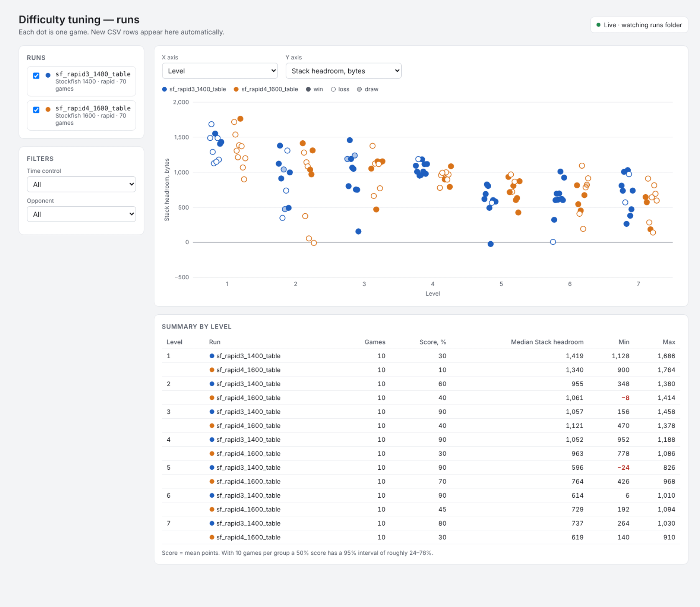
Task: Click the Score footnote text
Action: click(x=297, y=553)
